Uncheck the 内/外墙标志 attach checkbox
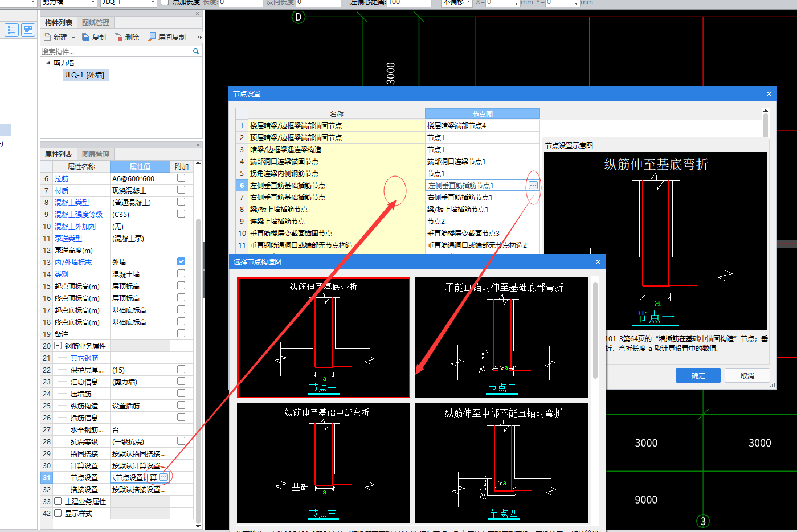797x532 pixels. pyautogui.click(x=181, y=261)
